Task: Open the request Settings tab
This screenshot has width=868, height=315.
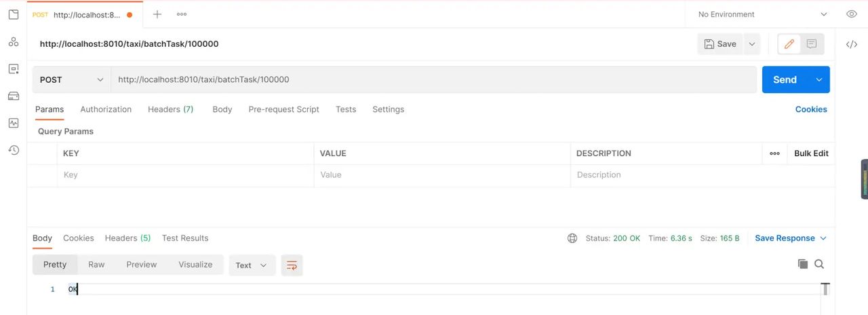Action: [388, 109]
